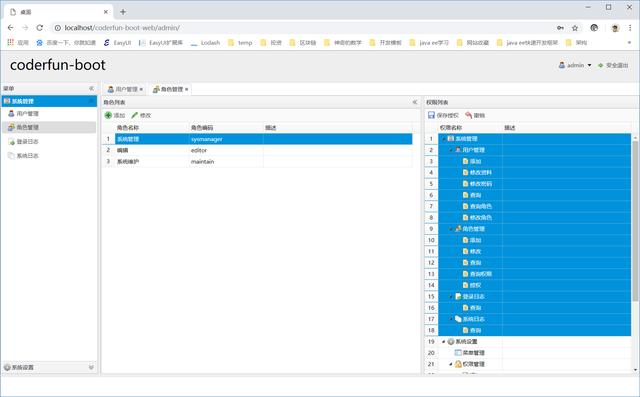Expand the 系统设置 accordion section
The image size is (640, 397).
[x=91, y=367]
